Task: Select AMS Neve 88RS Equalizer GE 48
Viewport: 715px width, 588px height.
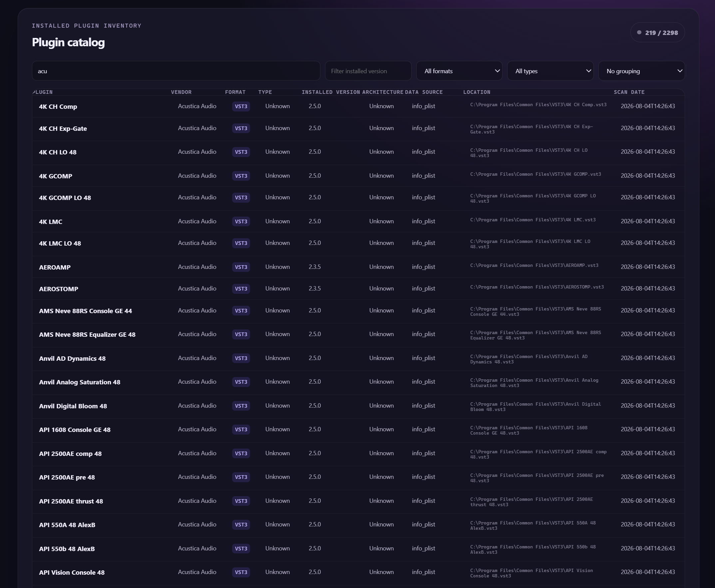Action: pyautogui.click(x=87, y=335)
